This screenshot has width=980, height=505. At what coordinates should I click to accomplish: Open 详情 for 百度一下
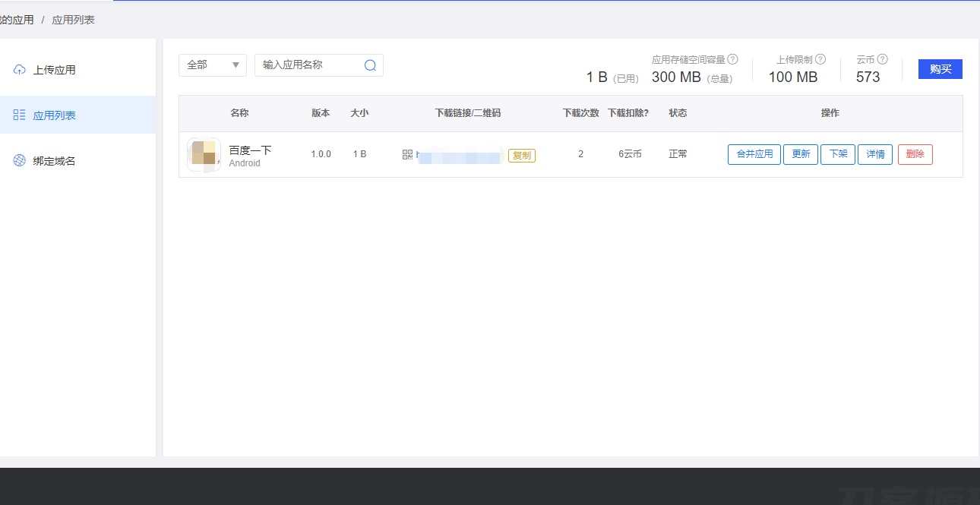pyautogui.click(x=875, y=154)
